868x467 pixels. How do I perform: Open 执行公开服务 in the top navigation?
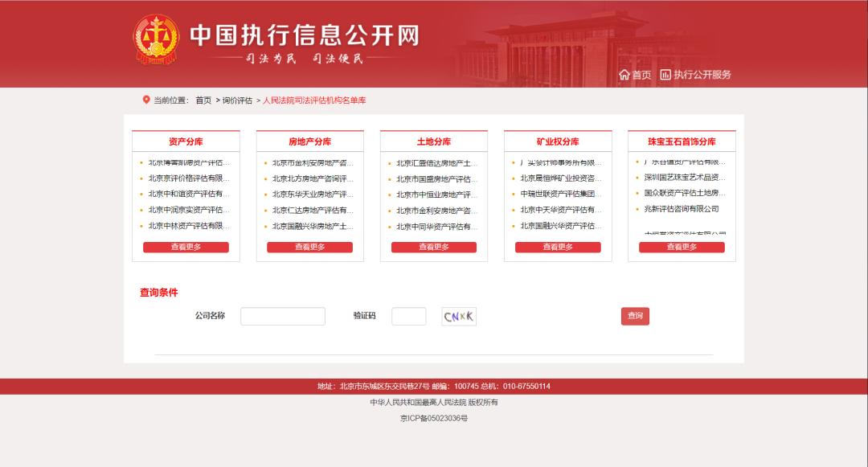pos(702,75)
